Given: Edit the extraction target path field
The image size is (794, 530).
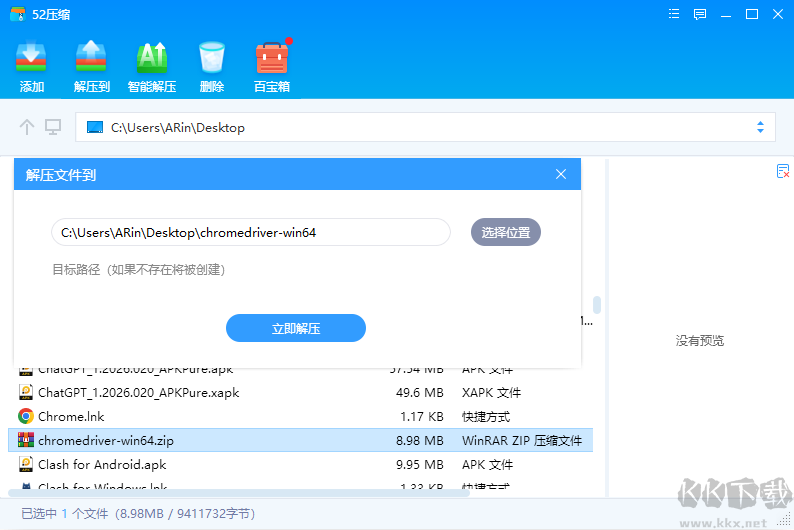Looking at the screenshot, I should point(251,232).
